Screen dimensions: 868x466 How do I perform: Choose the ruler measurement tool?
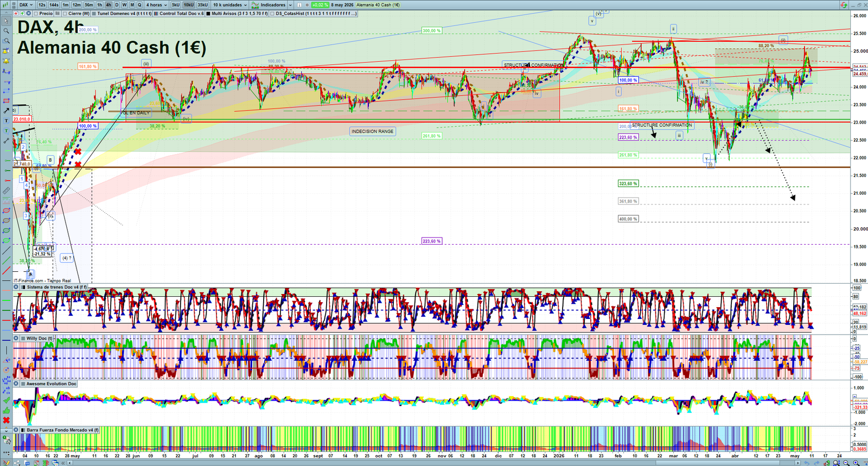tap(7, 190)
